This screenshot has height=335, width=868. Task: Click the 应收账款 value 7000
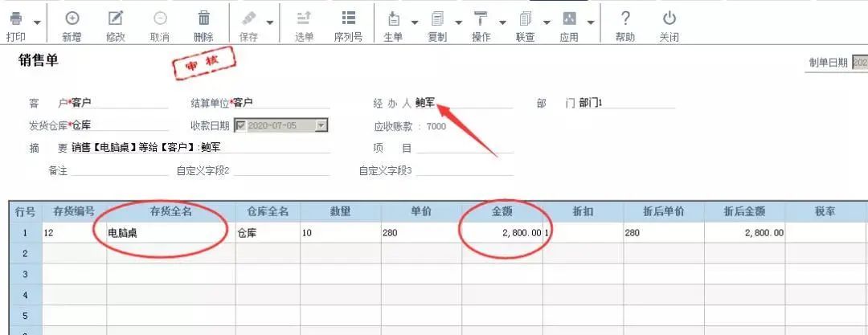point(436,126)
